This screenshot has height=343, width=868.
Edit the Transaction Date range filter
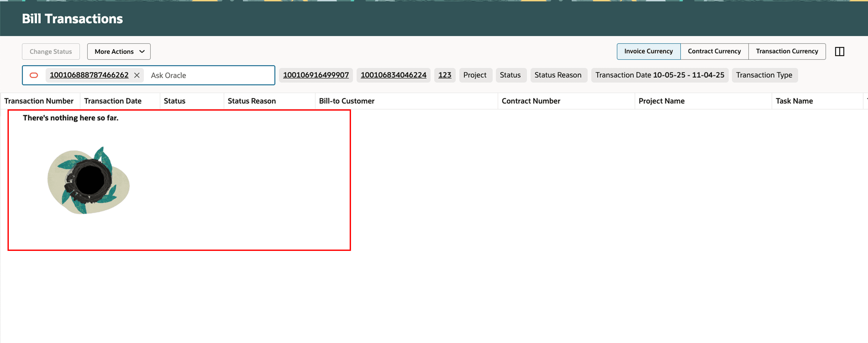click(660, 75)
